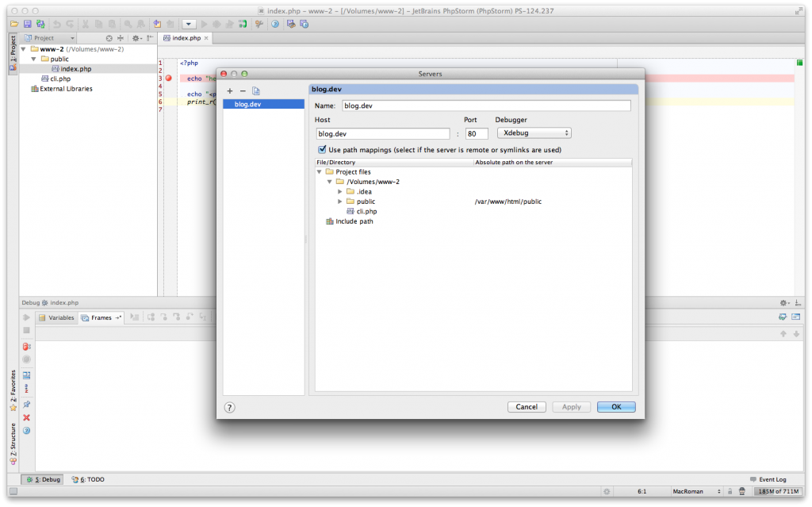Switch to the Variables debug tab

[57, 318]
